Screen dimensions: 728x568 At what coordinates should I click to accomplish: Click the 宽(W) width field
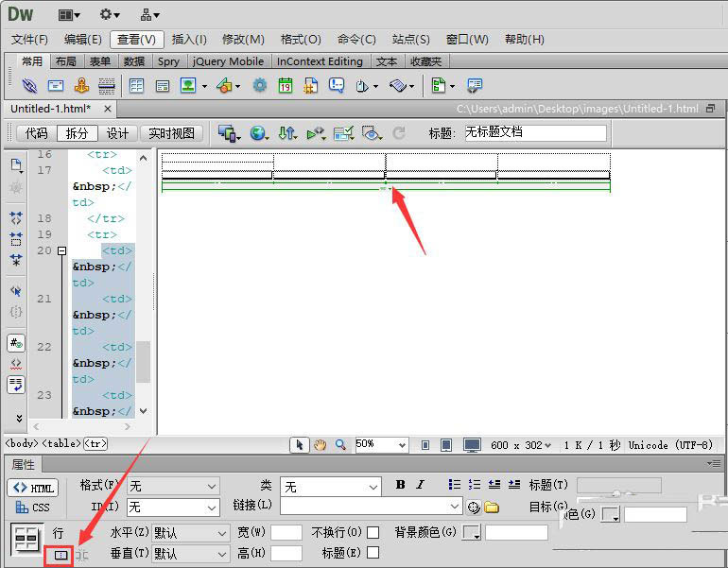pos(286,533)
